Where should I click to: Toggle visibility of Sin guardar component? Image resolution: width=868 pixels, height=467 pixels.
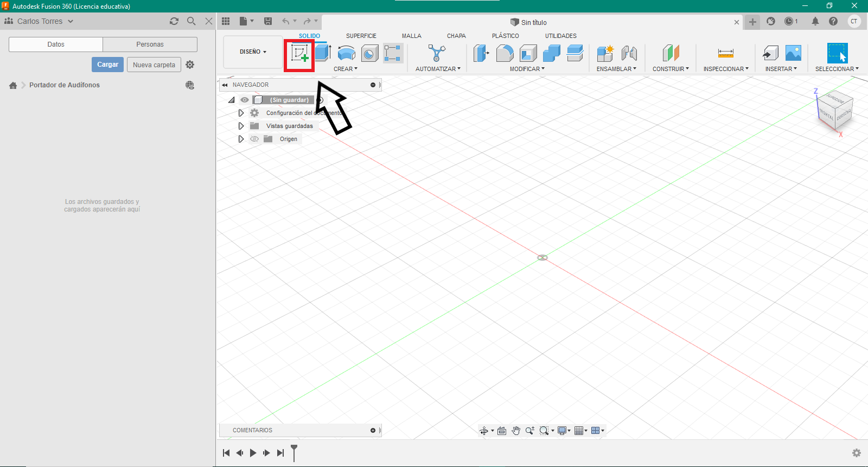[x=245, y=100]
